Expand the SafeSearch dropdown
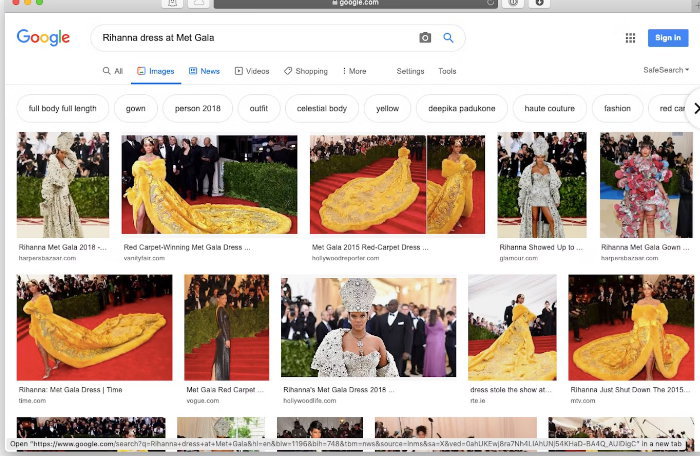700x456 pixels. [x=666, y=70]
